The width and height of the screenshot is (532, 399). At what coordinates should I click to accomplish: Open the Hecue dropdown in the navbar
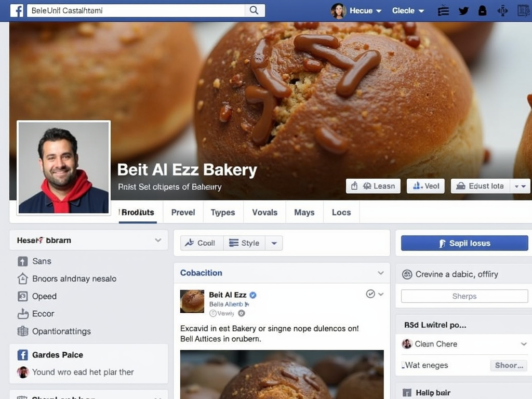coord(363,10)
